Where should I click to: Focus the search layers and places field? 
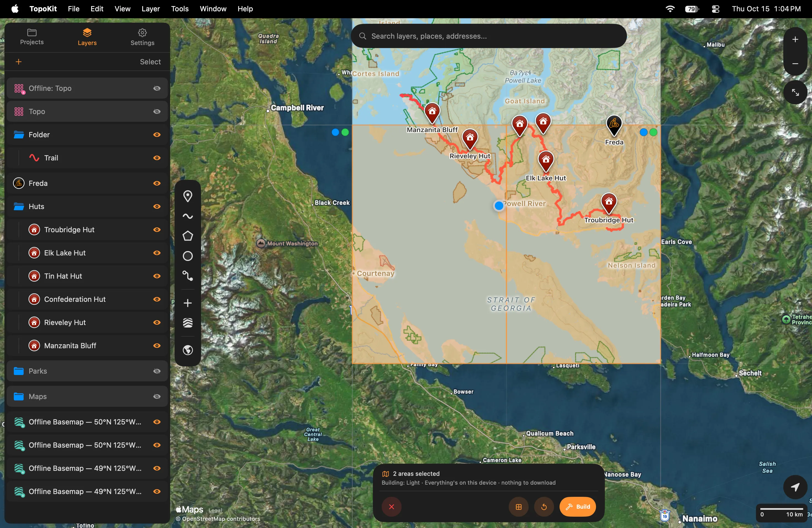(x=489, y=36)
